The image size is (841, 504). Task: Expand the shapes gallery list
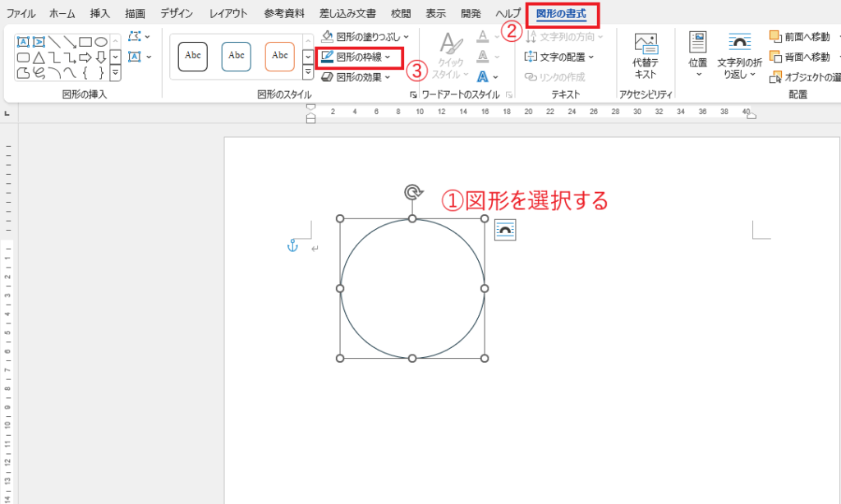pos(115,73)
